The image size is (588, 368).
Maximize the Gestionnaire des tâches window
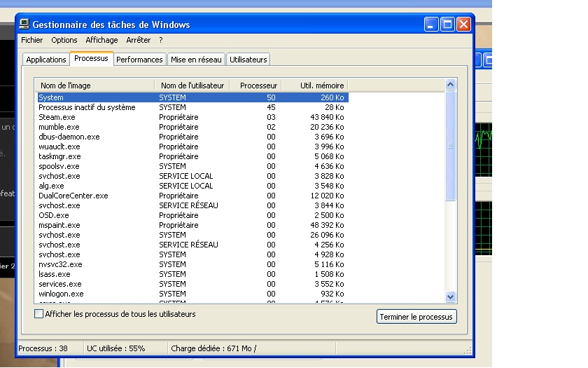point(447,25)
